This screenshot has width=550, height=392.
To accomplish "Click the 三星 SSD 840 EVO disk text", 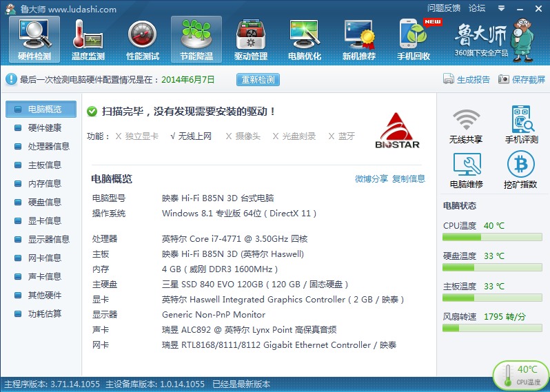I will coord(255,284).
